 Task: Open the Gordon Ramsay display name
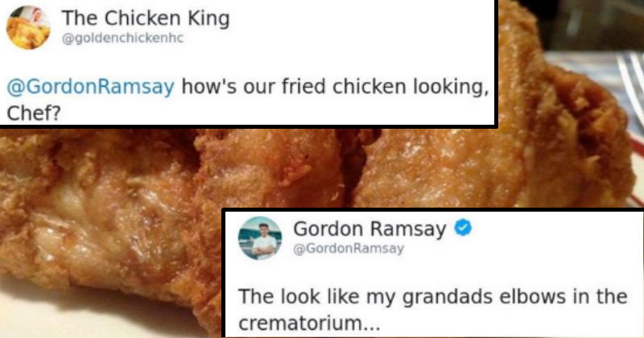[369, 229]
